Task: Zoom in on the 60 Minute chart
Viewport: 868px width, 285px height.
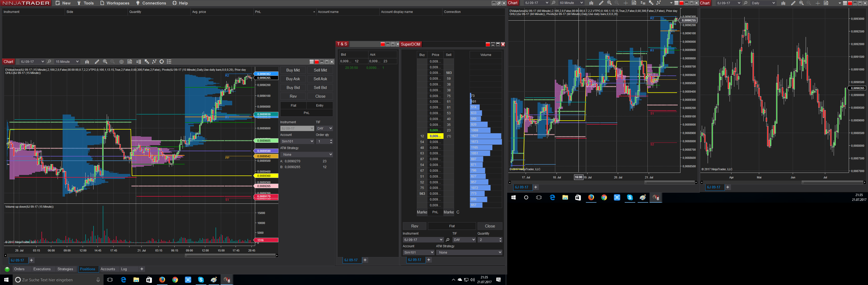Action: 609,3
